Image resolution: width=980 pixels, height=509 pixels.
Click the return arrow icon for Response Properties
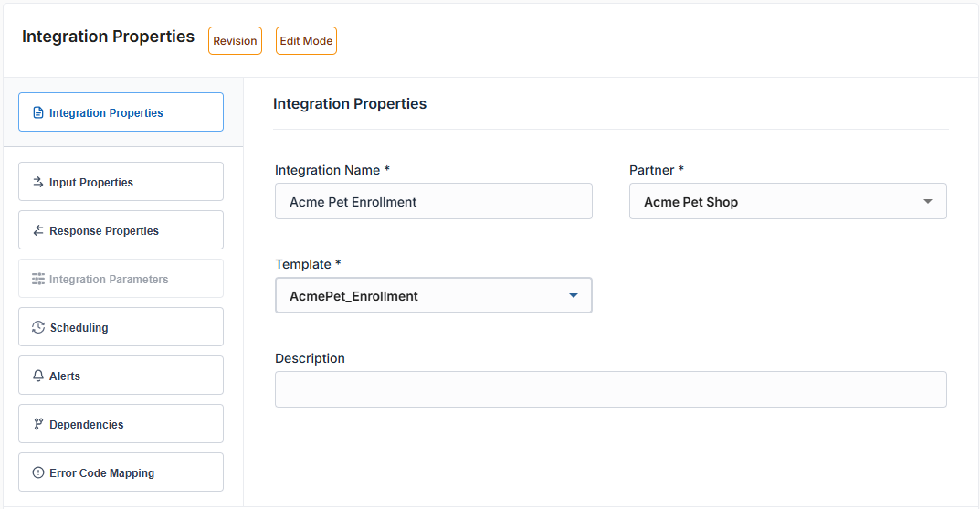click(38, 231)
